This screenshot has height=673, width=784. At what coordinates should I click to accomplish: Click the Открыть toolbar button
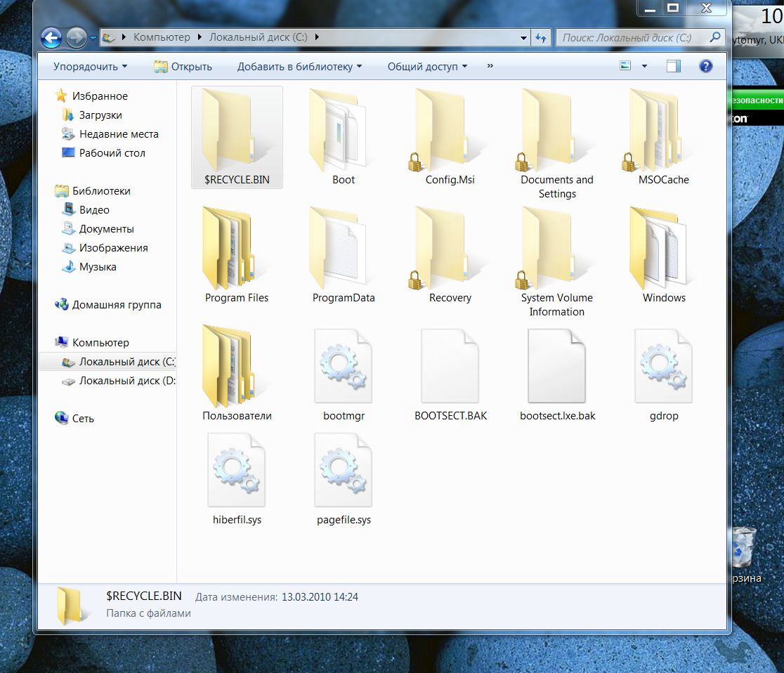click(183, 67)
